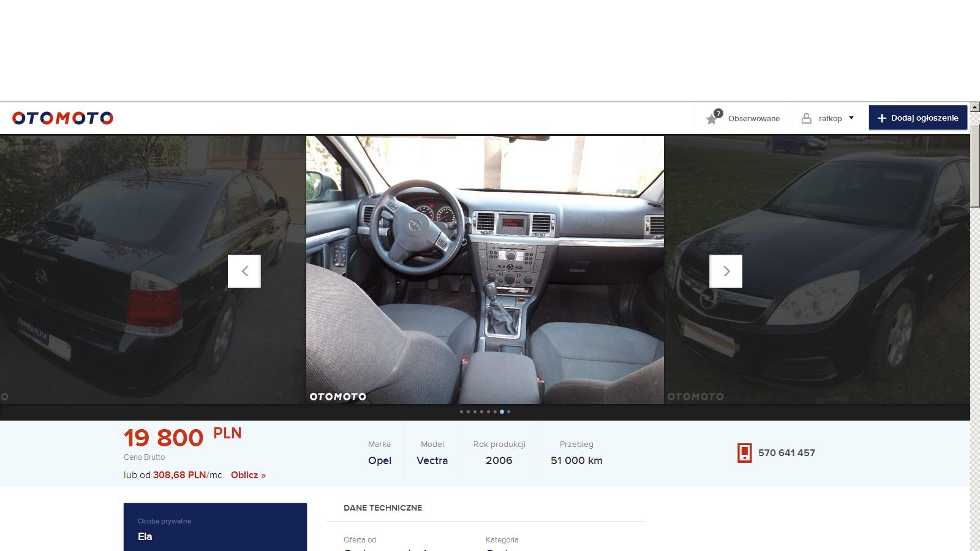980x551 pixels.
Task: Expand the rafkop account dropdown arrow
Action: (x=851, y=118)
